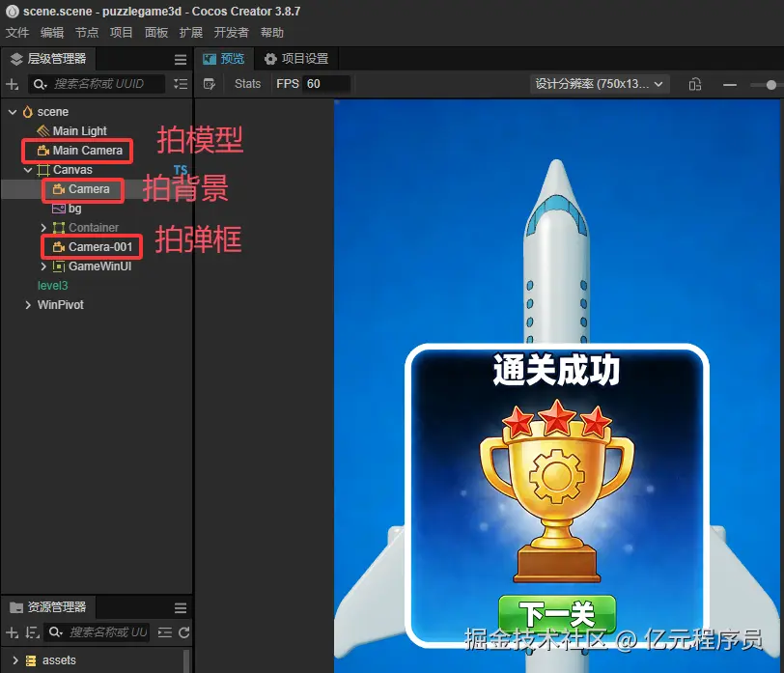Image resolution: width=784 pixels, height=673 pixels.
Task: Expand the assets folder
Action: 15,660
